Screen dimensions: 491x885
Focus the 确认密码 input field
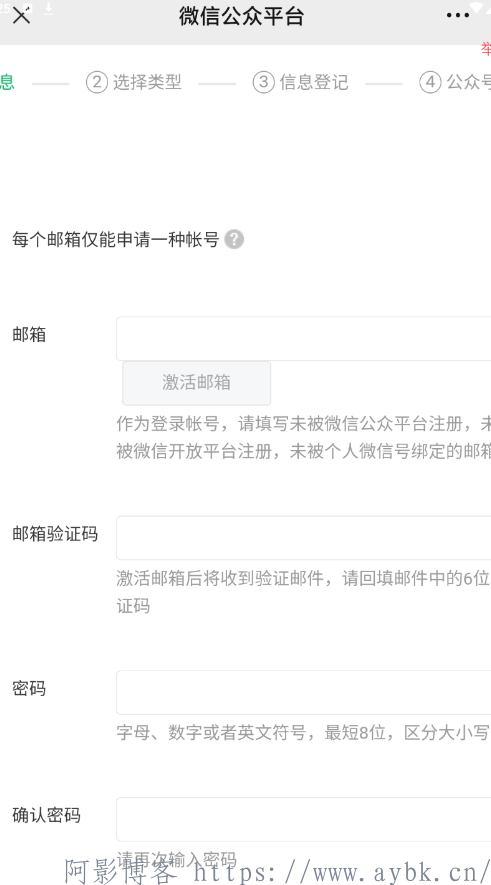point(304,820)
